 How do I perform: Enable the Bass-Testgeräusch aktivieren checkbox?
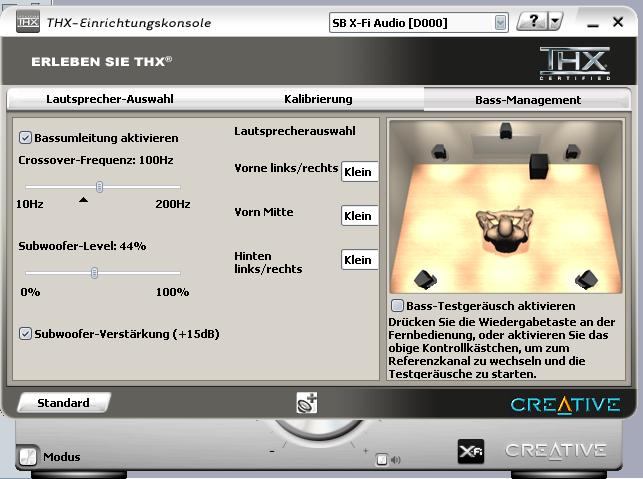[x=397, y=305]
